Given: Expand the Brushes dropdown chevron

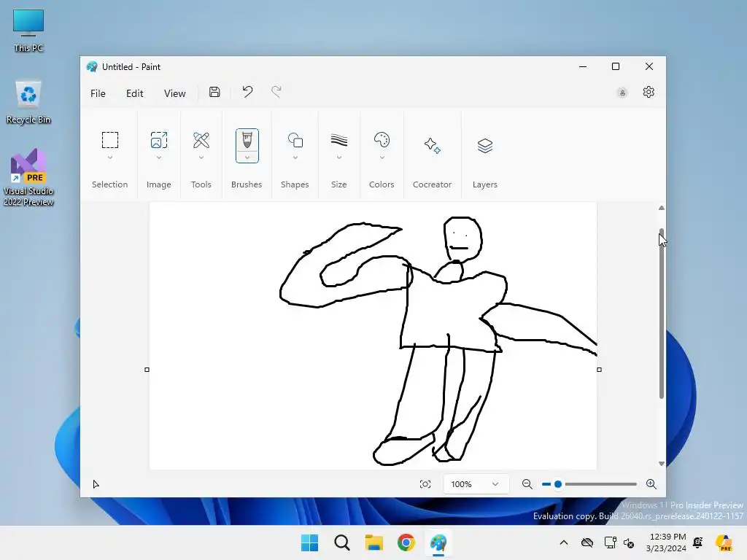Looking at the screenshot, I should click(247, 157).
